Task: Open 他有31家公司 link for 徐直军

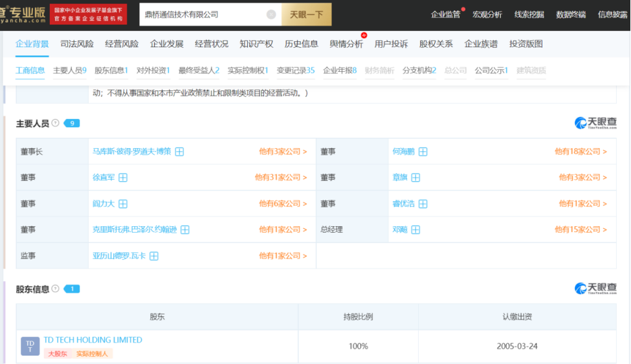Action: click(281, 177)
